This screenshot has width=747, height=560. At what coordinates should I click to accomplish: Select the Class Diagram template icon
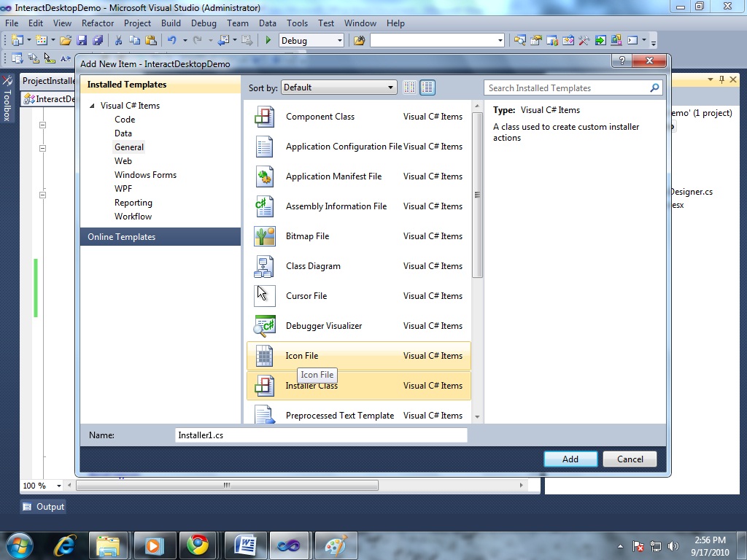[264, 266]
